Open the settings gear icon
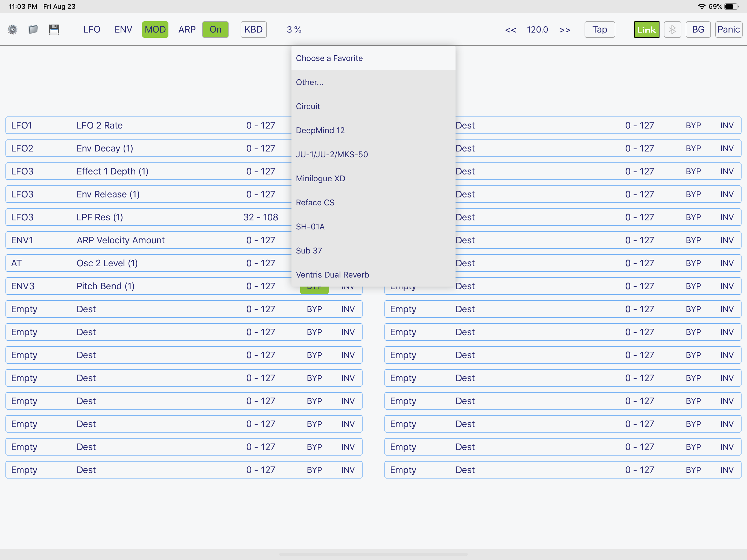 pos(13,29)
